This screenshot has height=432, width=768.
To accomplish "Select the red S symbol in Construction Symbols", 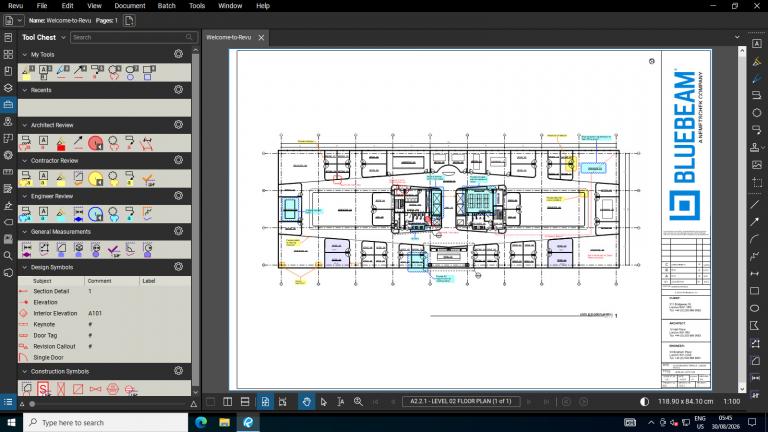I will pos(43,389).
